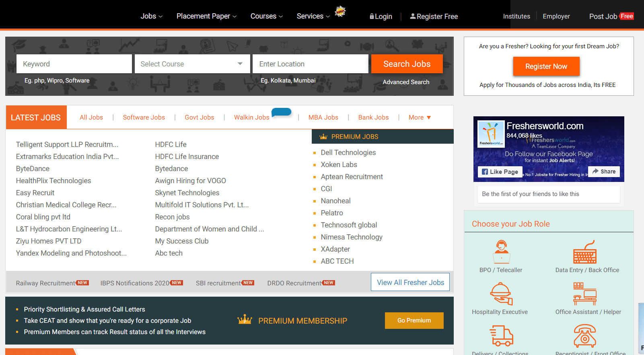Open the Dell Technologies premium job

[348, 153]
